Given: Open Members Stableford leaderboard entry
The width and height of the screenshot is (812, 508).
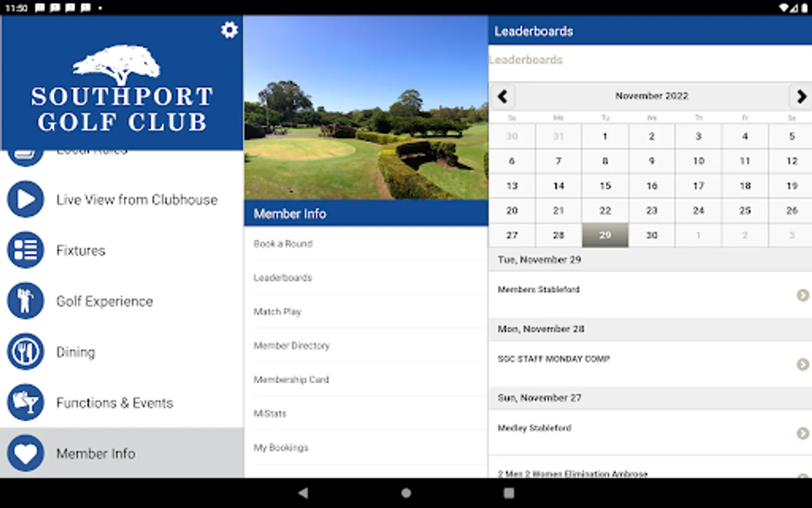Looking at the screenshot, I should [x=650, y=295].
